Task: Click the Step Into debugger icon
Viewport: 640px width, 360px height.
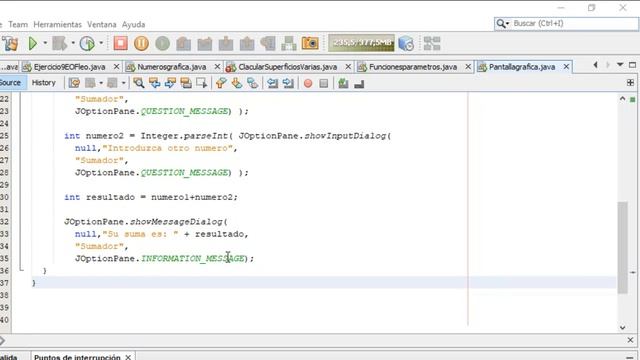Action: 226,43
